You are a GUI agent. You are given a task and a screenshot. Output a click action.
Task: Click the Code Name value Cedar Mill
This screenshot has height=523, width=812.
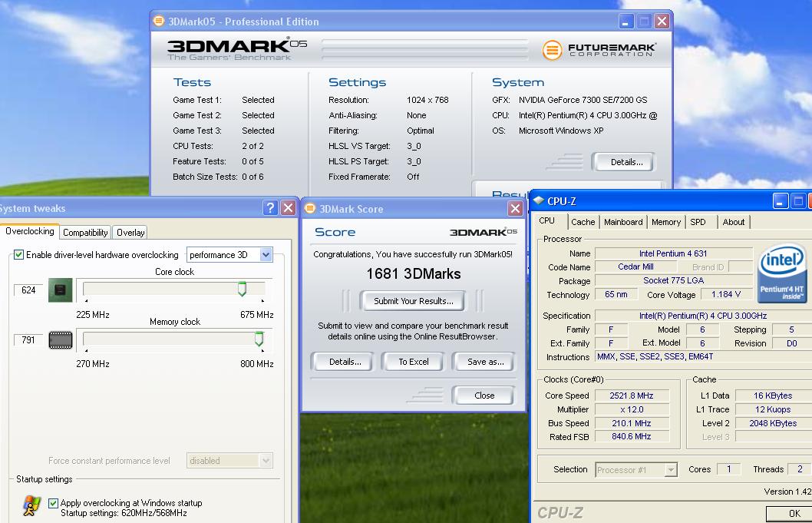click(x=635, y=266)
